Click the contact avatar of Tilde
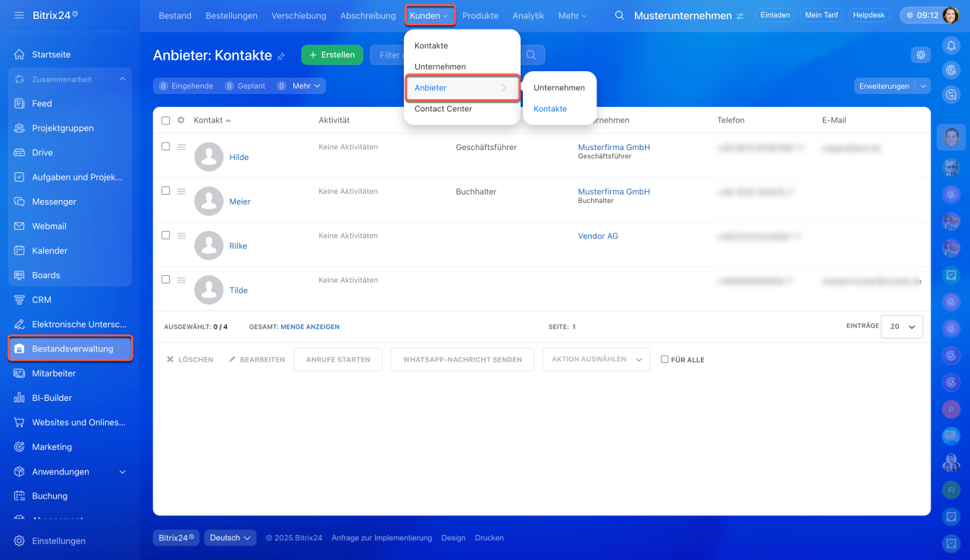The width and height of the screenshot is (970, 560). point(209,290)
